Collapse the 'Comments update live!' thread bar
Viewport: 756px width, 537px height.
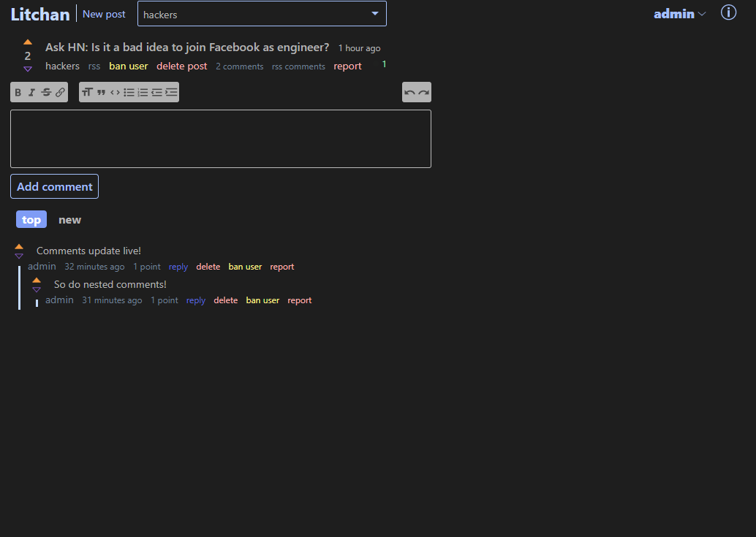coord(19,288)
